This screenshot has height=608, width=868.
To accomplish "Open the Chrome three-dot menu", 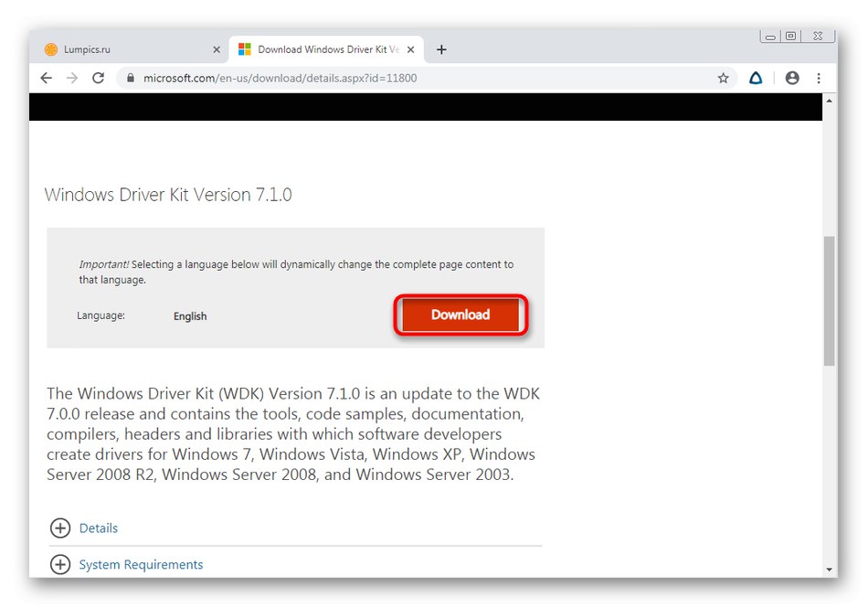I will pyautogui.click(x=819, y=78).
